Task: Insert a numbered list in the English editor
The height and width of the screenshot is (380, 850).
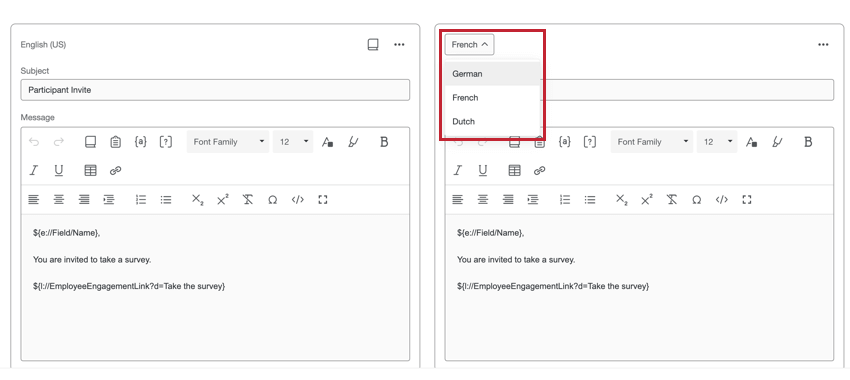Action: pyautogui.click(x=141, y=200)
